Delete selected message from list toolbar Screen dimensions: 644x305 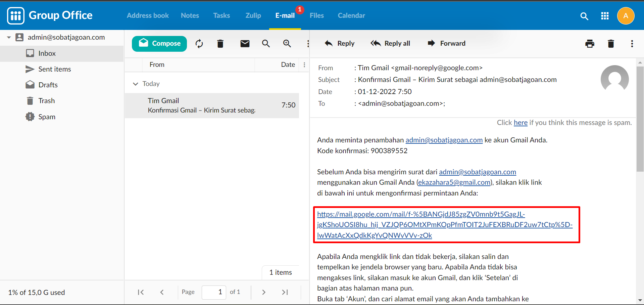tap(220, 44)
